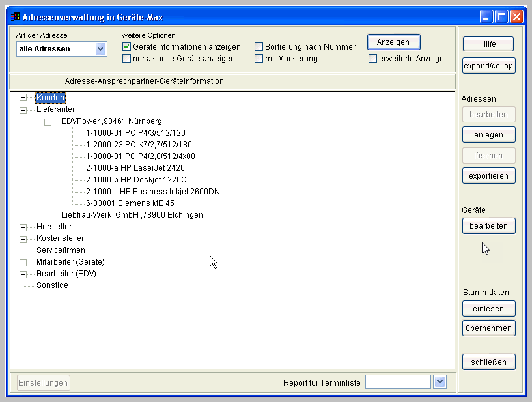
Task: Enable 'Geräteinformationen anzeigen' checkbox
Action: click(x=127, y=47)
